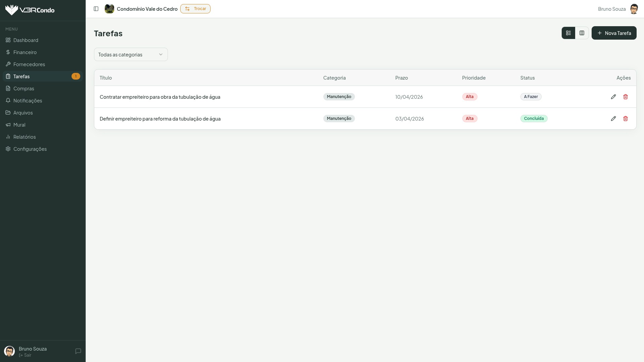Click the Concluída status badge
The height and width of the screenshot is (362, 644).
coord(534,119)
